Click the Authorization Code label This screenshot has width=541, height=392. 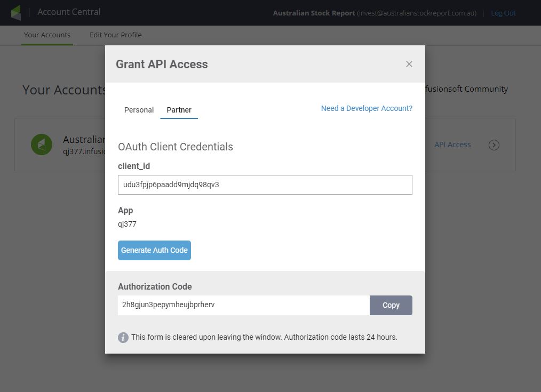(155, 286)
